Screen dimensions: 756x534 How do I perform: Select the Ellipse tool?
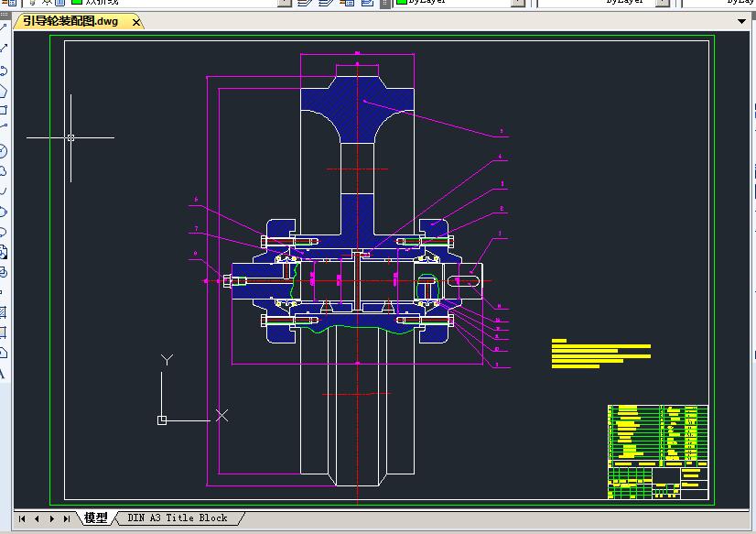click(x=3, y=212)
